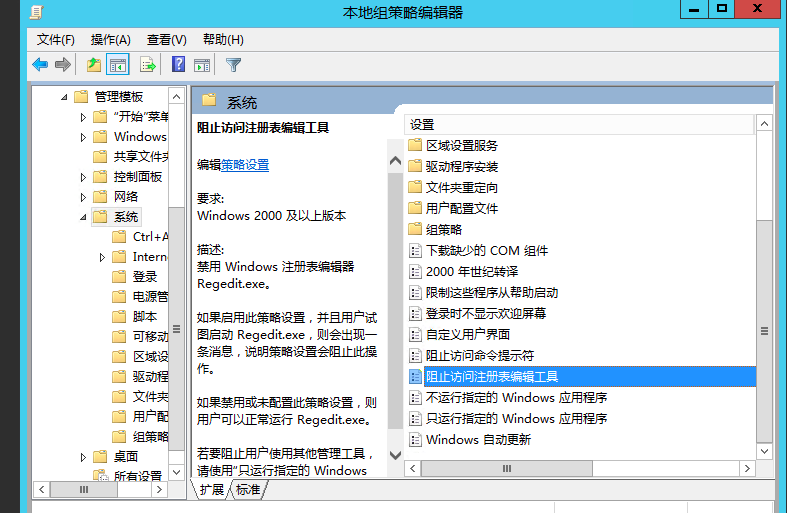787x513 pixels.
Task: Click the 管理模板 folder icon in tree
Action: click(81, 96)
